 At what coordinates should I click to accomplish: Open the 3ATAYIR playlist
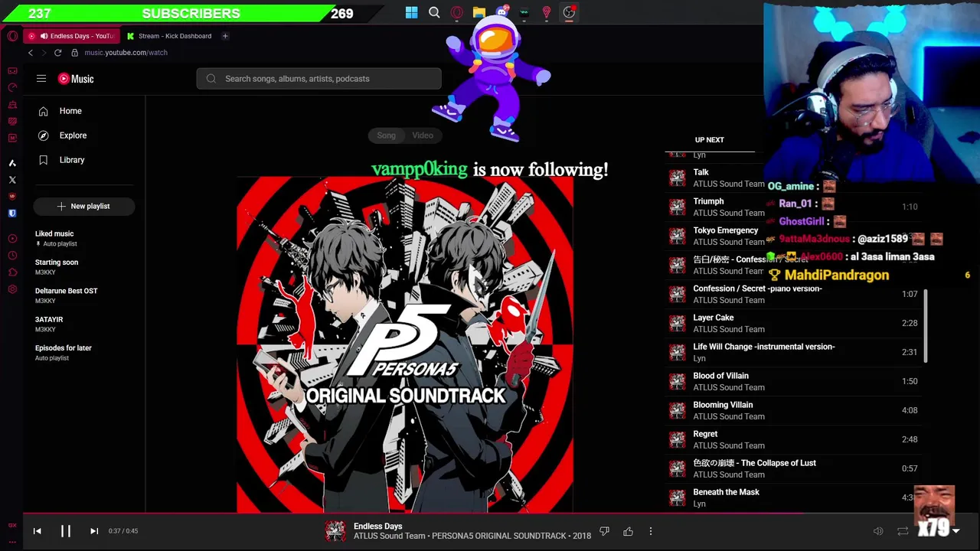(x=84, y=324)
